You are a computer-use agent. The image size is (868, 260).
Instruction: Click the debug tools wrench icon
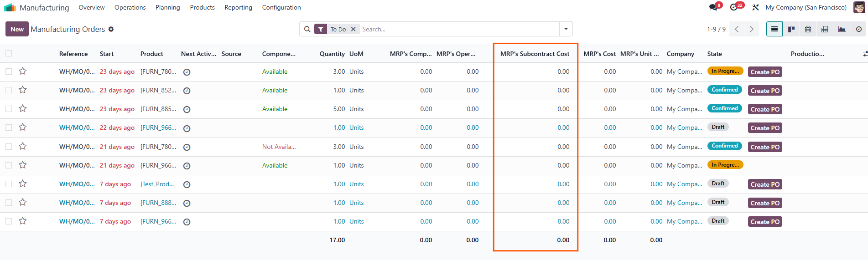755,7
